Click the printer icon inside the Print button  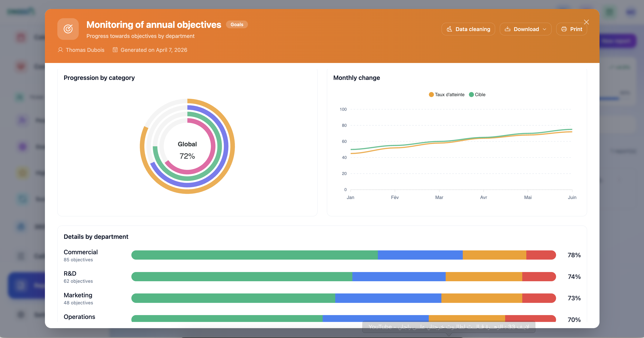tap(564, 29)
